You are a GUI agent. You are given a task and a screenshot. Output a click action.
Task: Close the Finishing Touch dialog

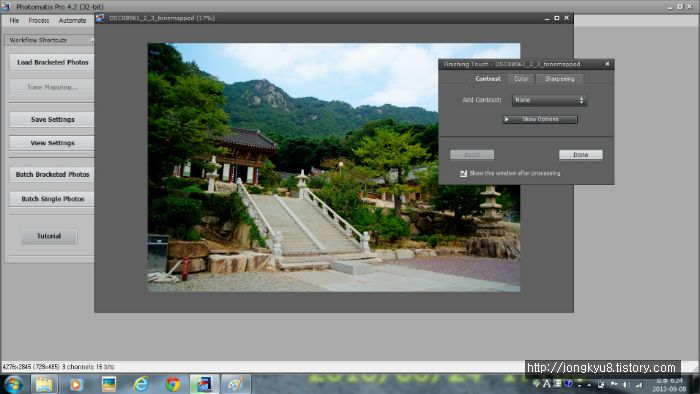point(607,64)
